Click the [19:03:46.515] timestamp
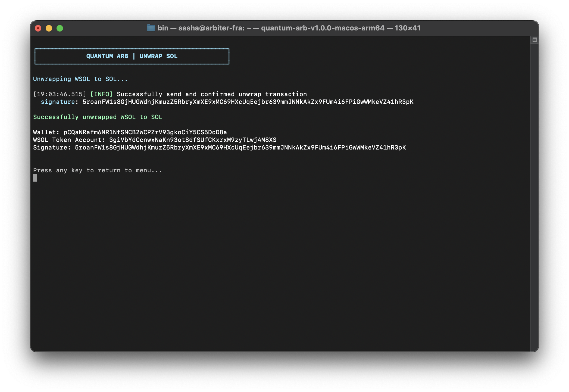Image resolution: width=569 pixels, height=392 pixels. [60, 94]
